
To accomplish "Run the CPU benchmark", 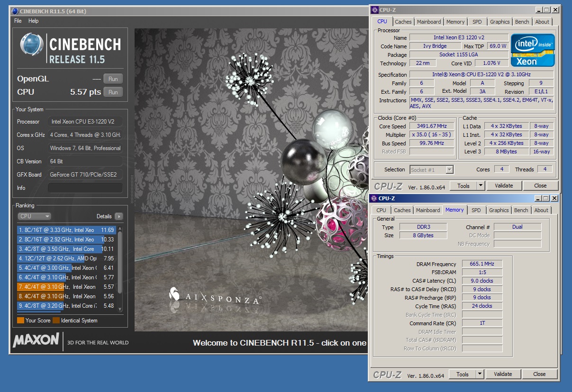I will coord(113,92).
